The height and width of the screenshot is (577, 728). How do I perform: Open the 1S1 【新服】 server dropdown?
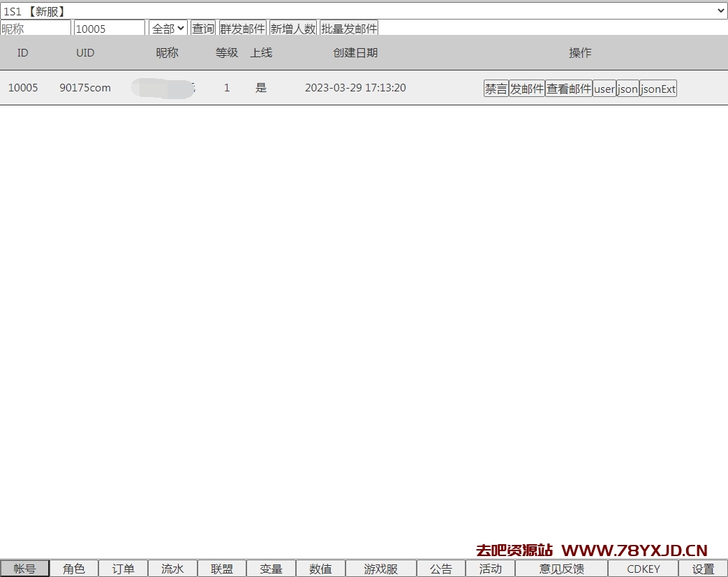click(x=364, y=11)
